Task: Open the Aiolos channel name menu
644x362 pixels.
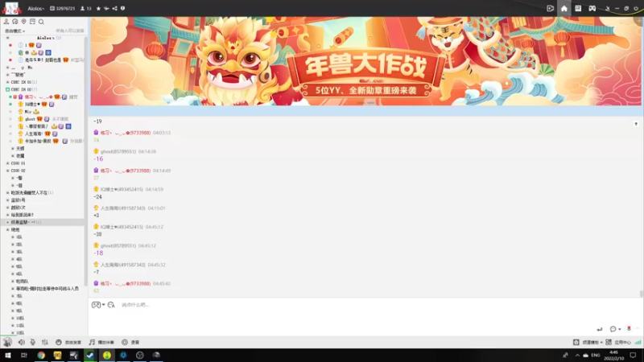Action: 35,8
